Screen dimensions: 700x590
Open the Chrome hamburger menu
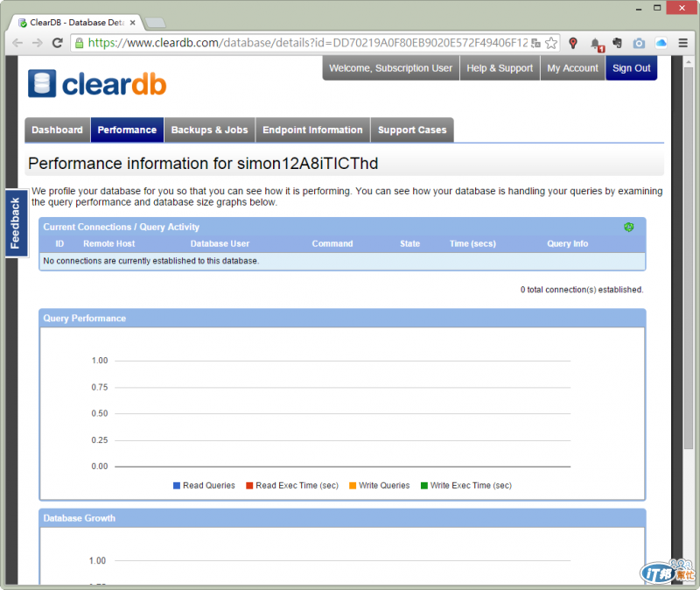[682, 43]
